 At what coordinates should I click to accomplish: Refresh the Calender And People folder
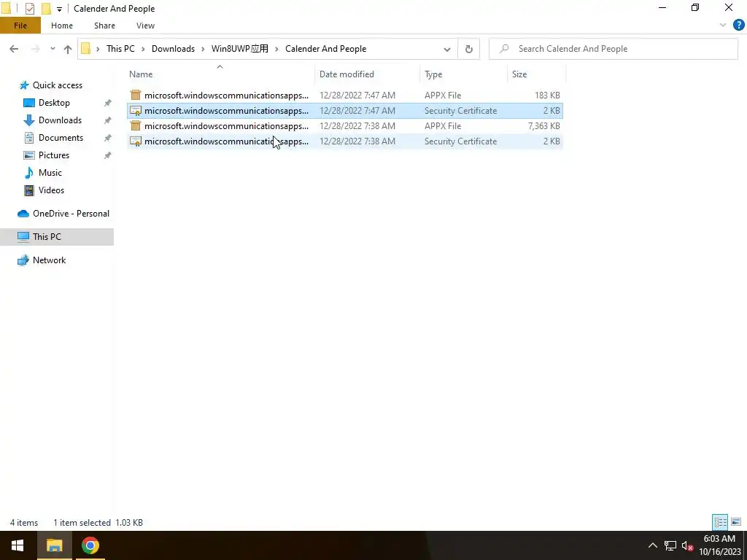tap(469, 49)
